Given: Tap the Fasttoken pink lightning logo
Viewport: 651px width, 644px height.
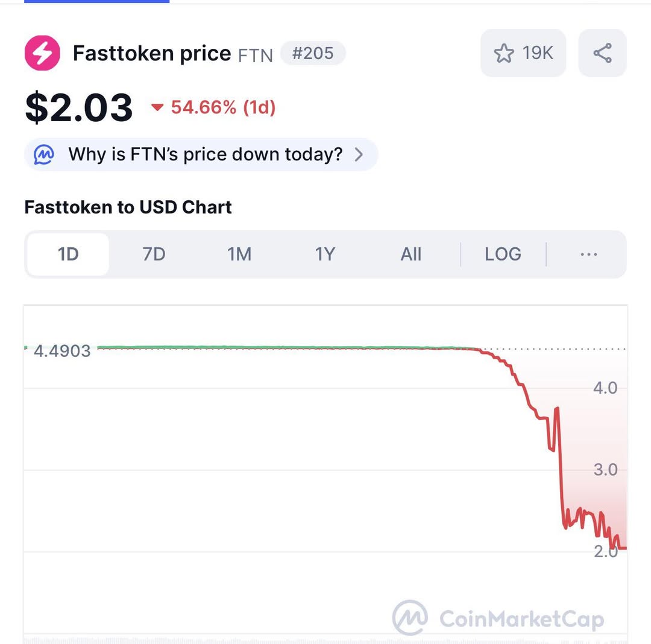Looking at the screenshot, I should tap(42, 53).
